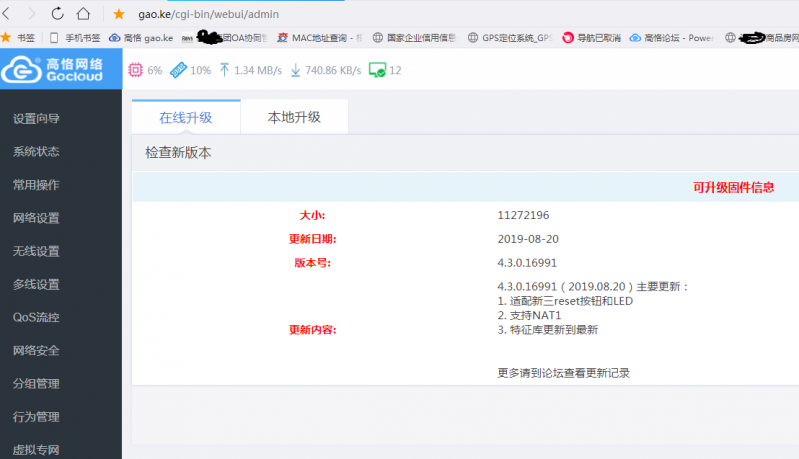Reload the page with the refresh icon
799x459 pixels.
58,14
